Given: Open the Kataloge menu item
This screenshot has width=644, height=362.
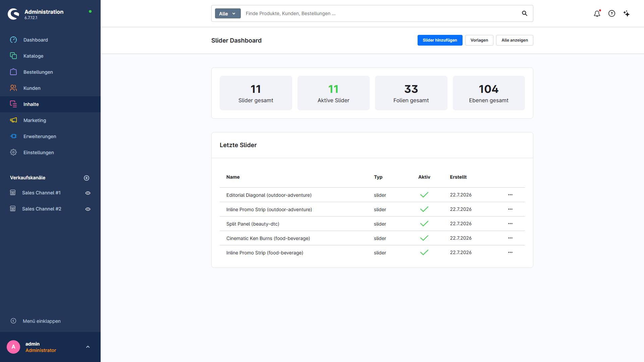Looking at the screenshot, I should click(50, 56).
